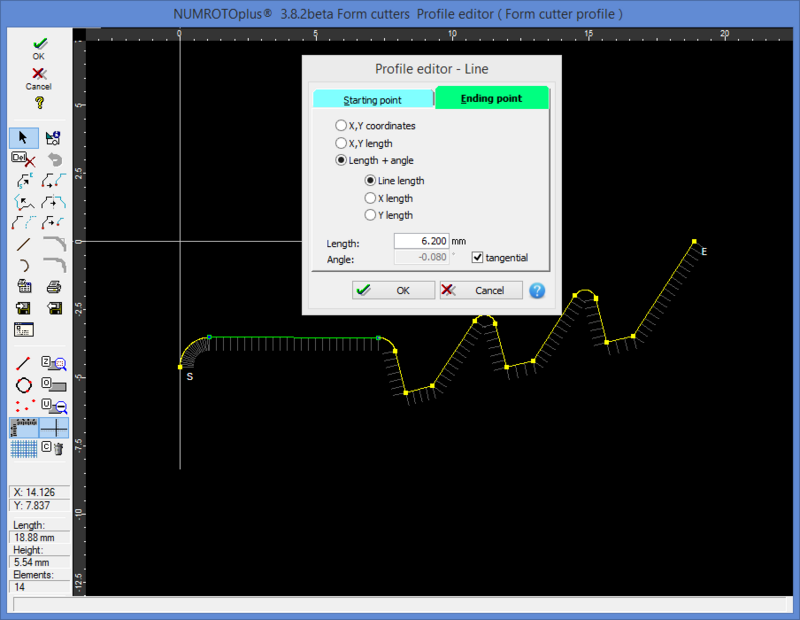Uncheck the tangential checkbox
This screenshot has height=620, width=800.
point(477,258)
